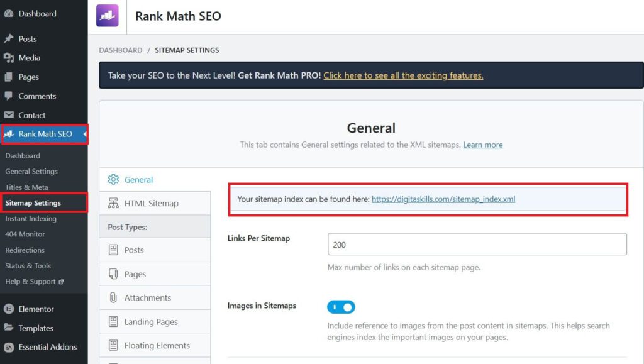Click the Rank Math SEO logo icon
Screen dimensions: 644x364
[x=107, y=16]
